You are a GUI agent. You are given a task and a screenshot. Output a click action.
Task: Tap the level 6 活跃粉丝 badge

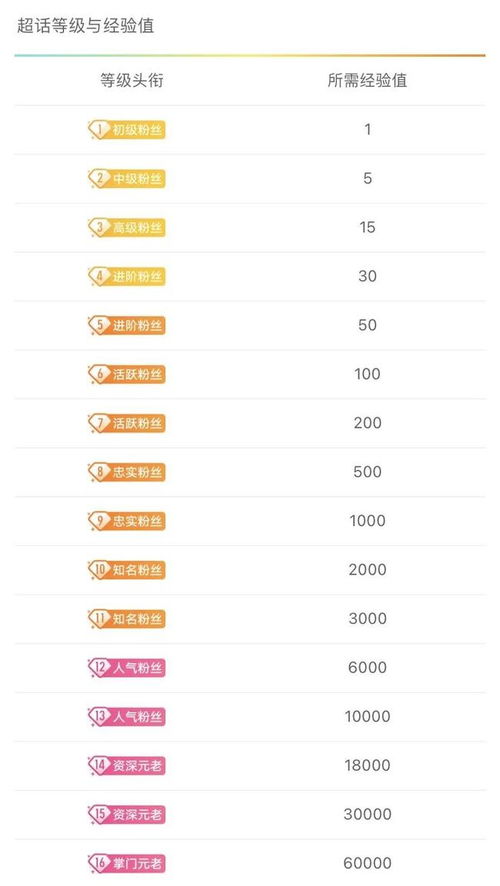(127, 374)
